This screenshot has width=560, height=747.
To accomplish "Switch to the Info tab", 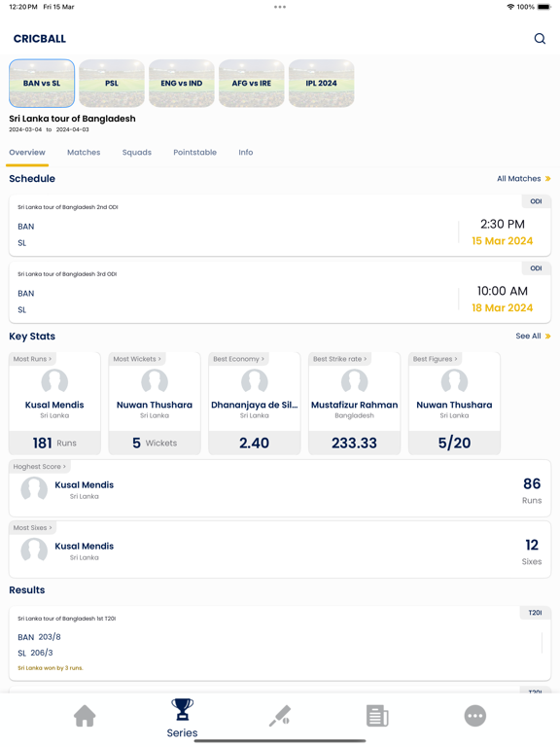I will coord(246,153).
